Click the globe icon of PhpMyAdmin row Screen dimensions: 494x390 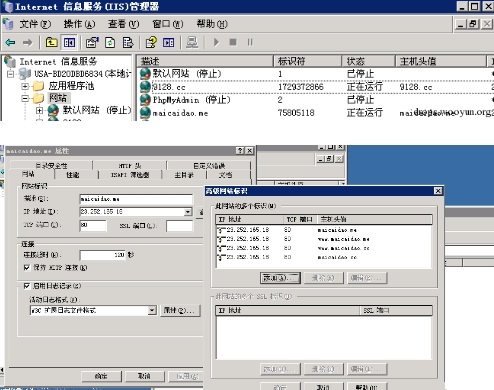[145, 100]
